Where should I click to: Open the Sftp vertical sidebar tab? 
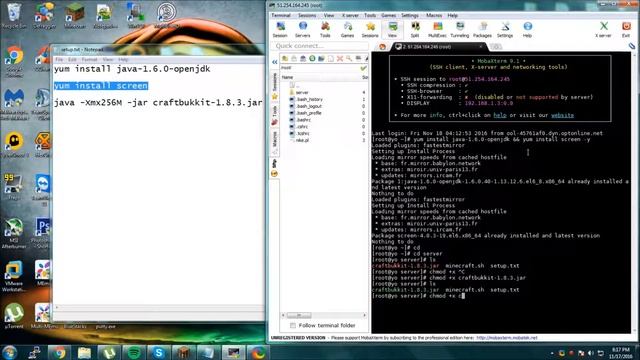coord(275,168)
